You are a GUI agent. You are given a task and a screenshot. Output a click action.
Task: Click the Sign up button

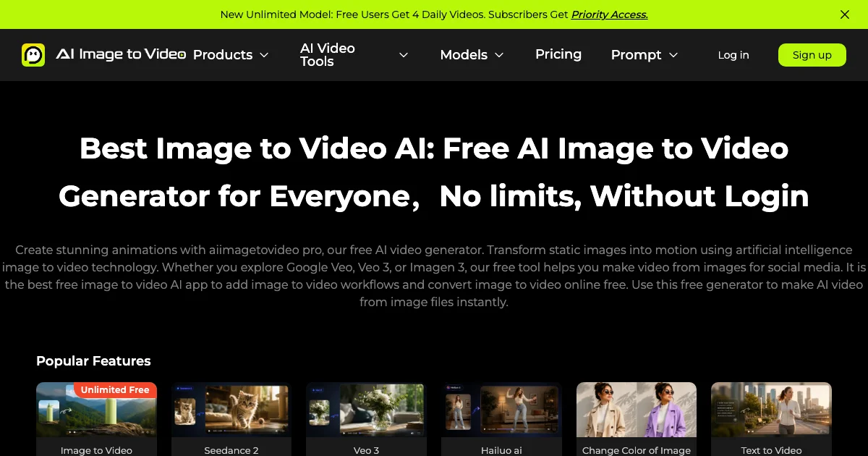tap(812, 55)
